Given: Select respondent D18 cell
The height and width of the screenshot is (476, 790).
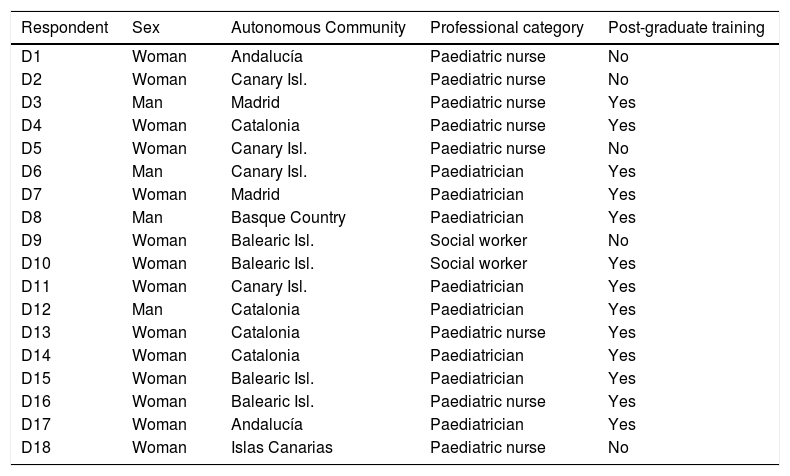Looking at the screenshot, I should [x=35, y=448].
